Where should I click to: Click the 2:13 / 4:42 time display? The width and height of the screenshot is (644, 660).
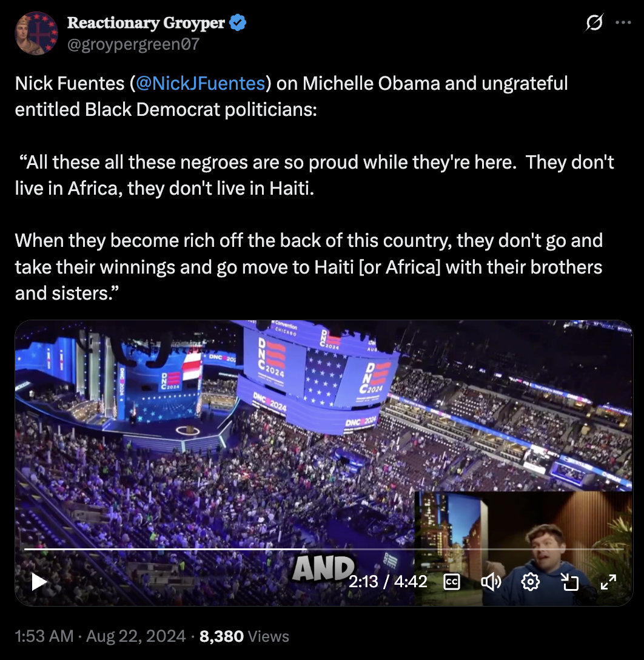click(387, 582)
